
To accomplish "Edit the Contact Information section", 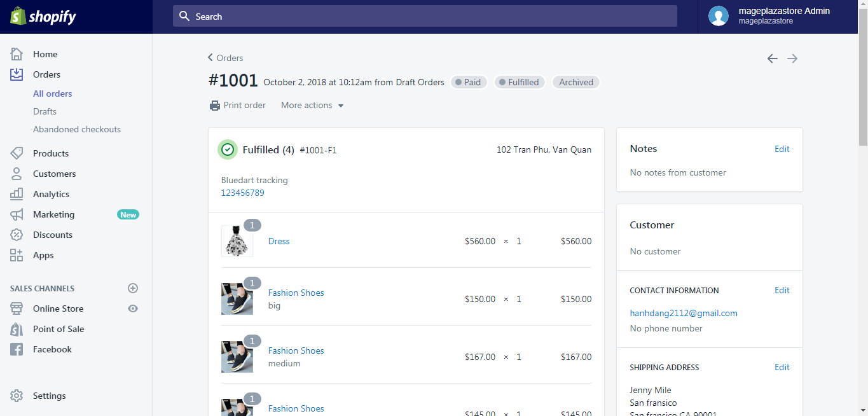I will 782,290.
